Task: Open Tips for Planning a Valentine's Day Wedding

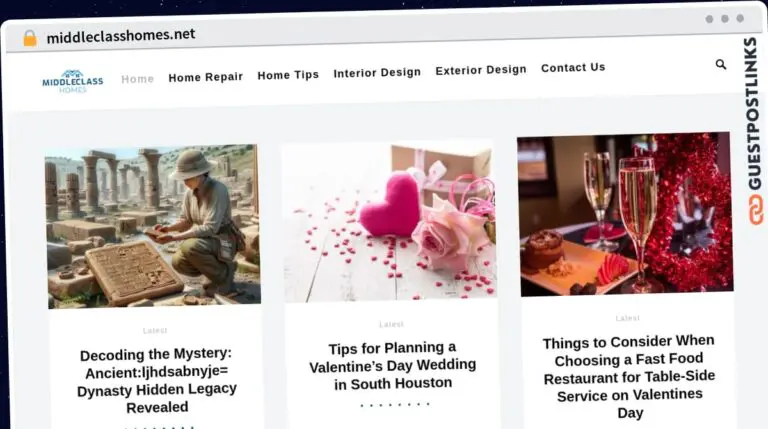Action: point(392,365)
